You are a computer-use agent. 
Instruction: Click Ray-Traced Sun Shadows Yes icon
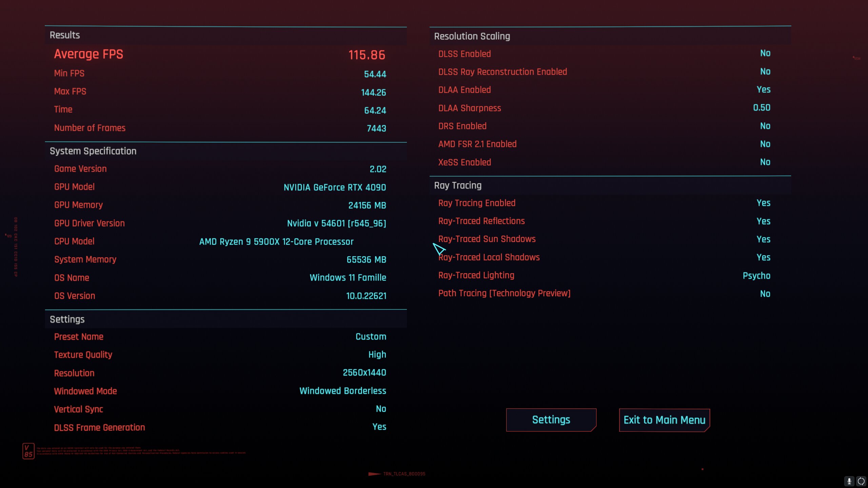tap(763, 239)
